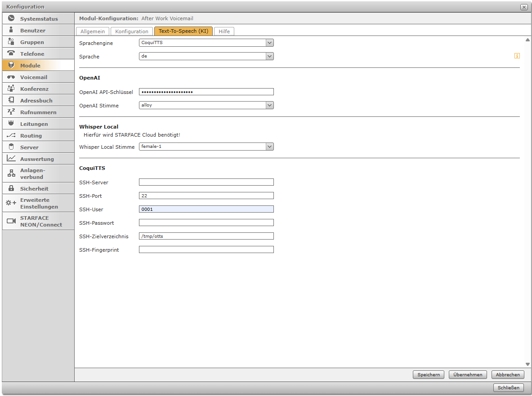532x396 pixels.
Task: Expand the Sprachengine dropdown
Action: coord(269,43)
